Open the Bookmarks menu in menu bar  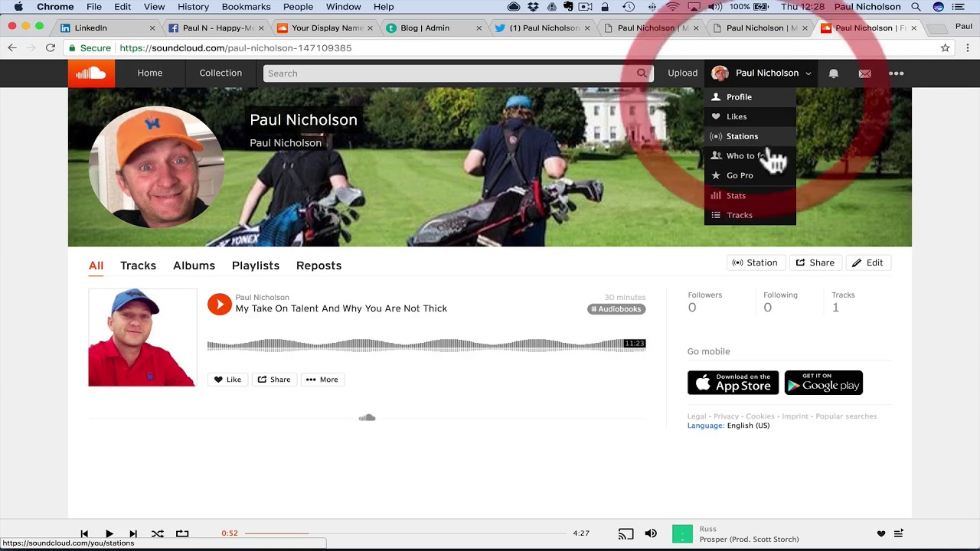click(246, 7)
